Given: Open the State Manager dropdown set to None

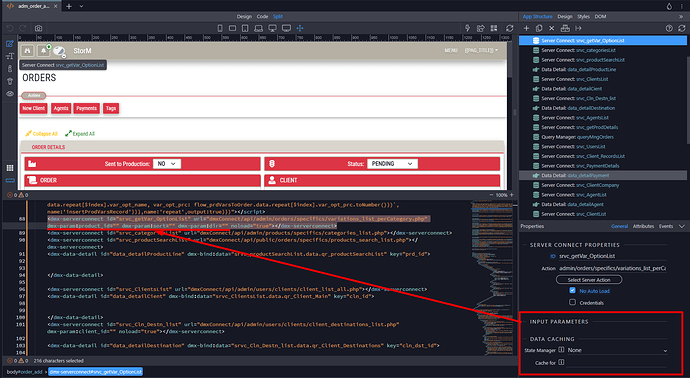Looking at the screenshot, I should [x=617, y=350].
